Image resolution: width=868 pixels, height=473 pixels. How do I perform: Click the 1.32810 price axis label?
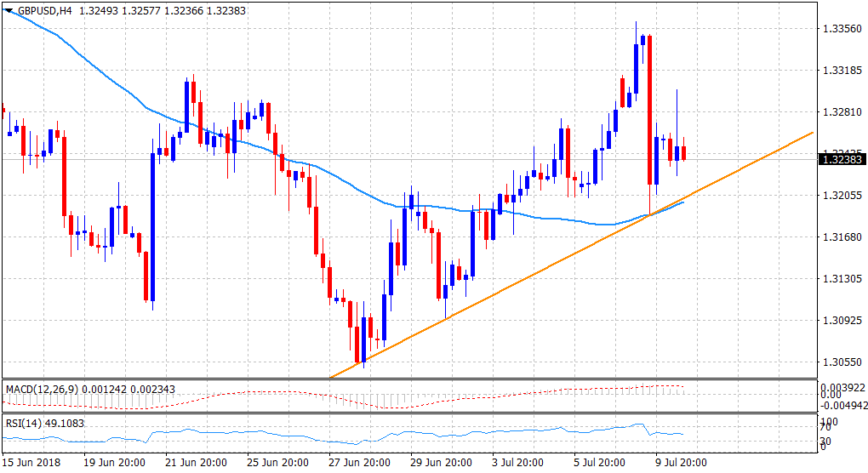[843, 111]
